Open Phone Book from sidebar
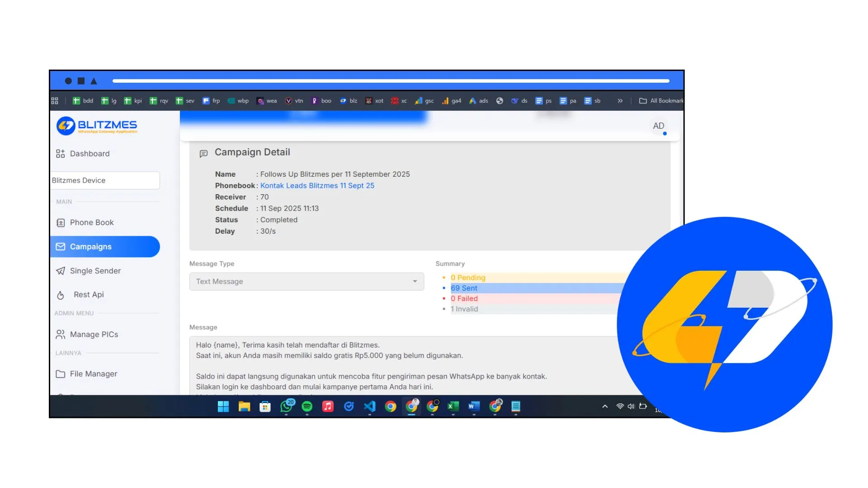The height and width of the screenshot is (488, 868). coord(91,222)
